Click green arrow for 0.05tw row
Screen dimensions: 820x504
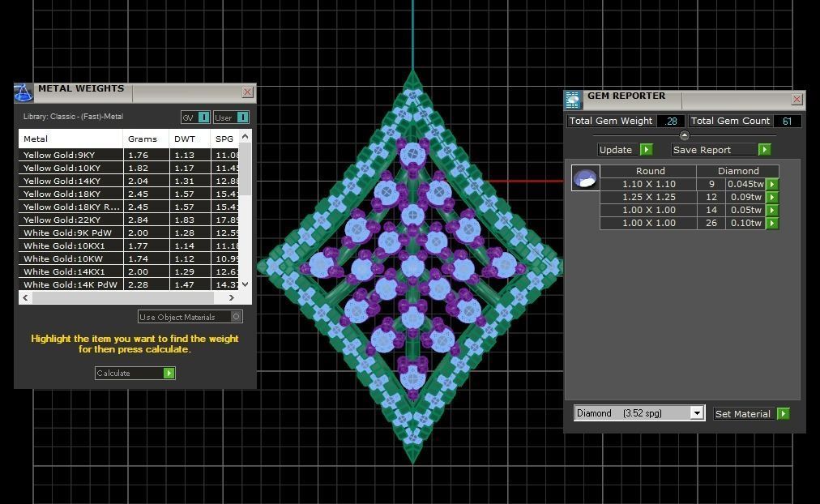772,210
